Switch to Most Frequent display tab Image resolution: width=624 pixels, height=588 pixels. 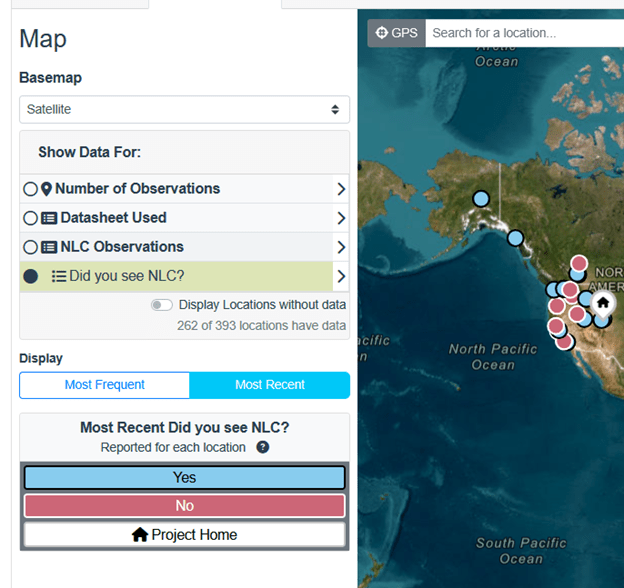point(105,385)
